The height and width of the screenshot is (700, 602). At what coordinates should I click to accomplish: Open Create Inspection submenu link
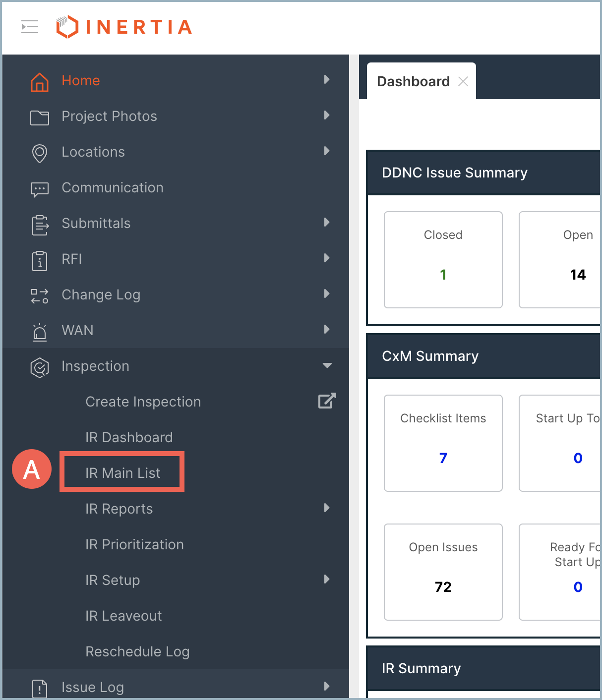pyautogui.click(x=143, y=402)
